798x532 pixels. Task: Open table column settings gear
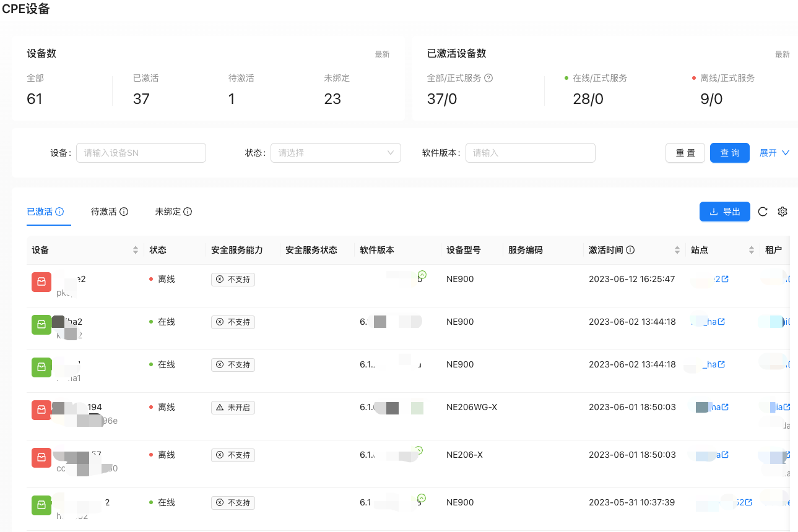coord(783,212)
